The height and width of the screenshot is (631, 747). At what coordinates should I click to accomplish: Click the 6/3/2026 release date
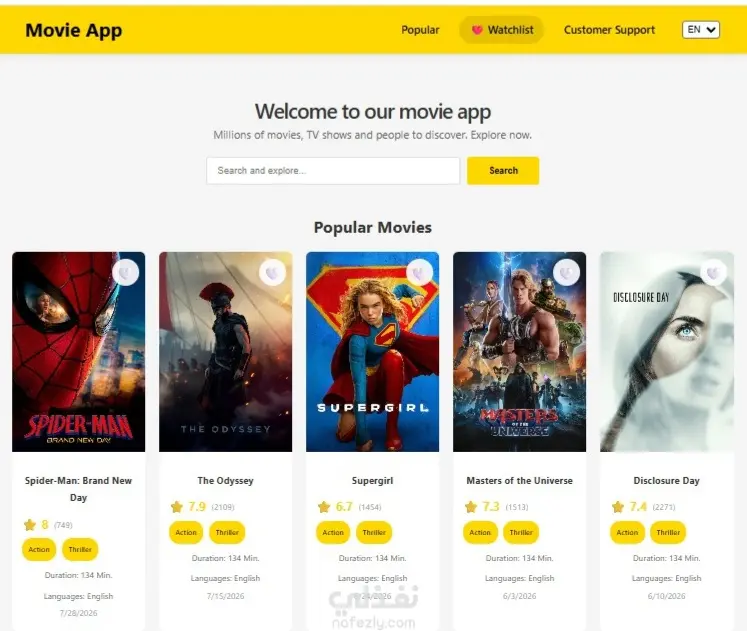pyautogui.click(x=519, y=596)
